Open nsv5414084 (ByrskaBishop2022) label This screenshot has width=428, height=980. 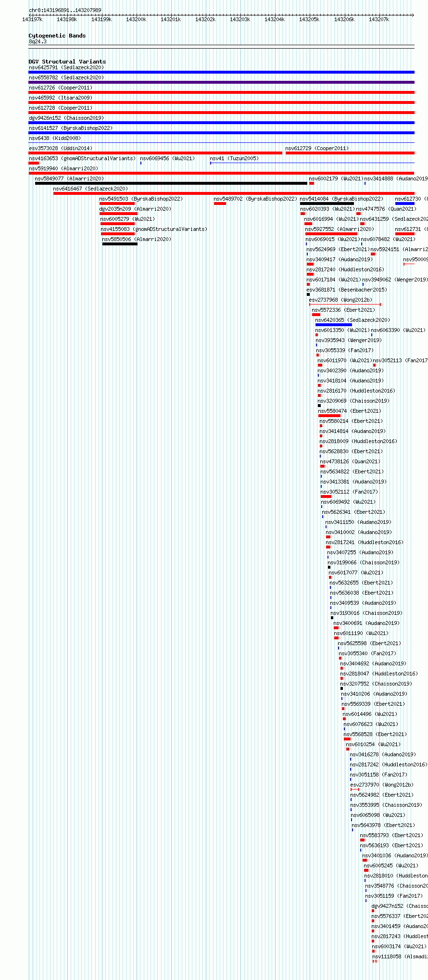[341, 199]
